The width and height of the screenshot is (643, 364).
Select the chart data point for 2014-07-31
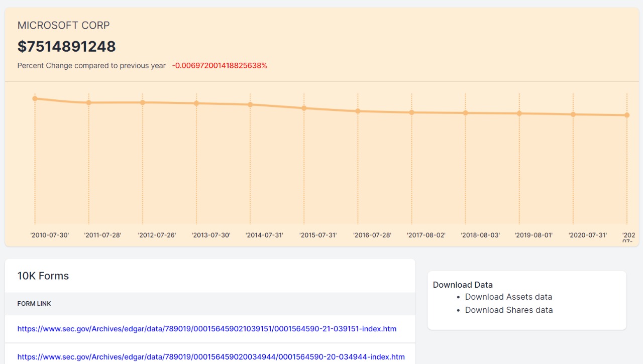click(x=250, y=104)
